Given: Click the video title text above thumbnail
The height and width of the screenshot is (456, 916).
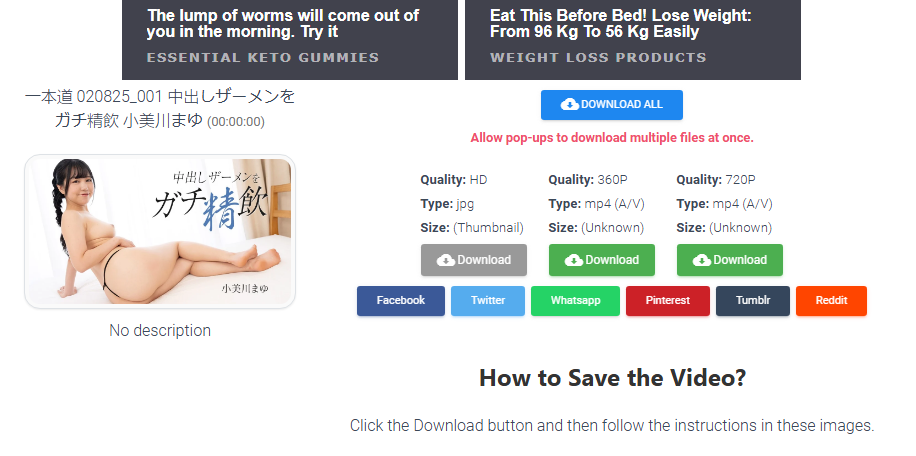Looking at the screenshot, I should coord(159,109).
